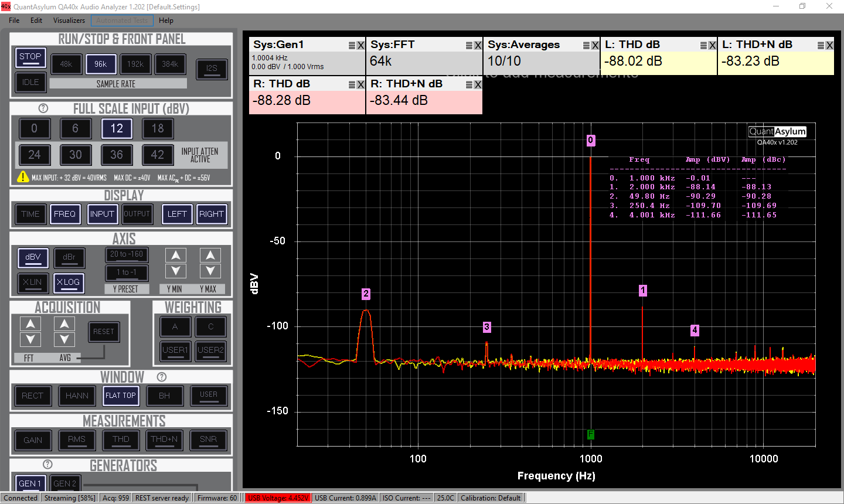The image size is (844, 504).
Task: Select marker 3 on the 250 Hz spur
Action: (487, 327)
